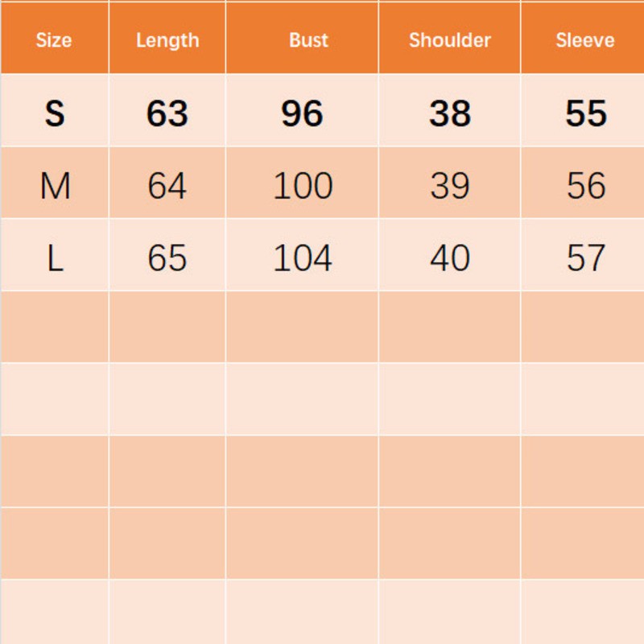Viewport: 644px width, 644px height.
Task: Click the Sleeve column header
Action: point(585,40)
